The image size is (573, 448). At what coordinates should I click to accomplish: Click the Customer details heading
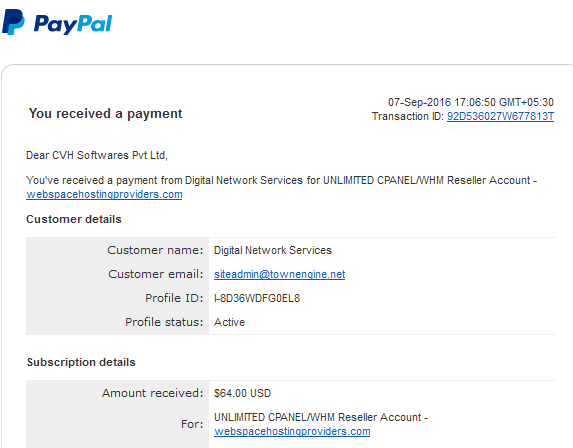coord(74,219)
